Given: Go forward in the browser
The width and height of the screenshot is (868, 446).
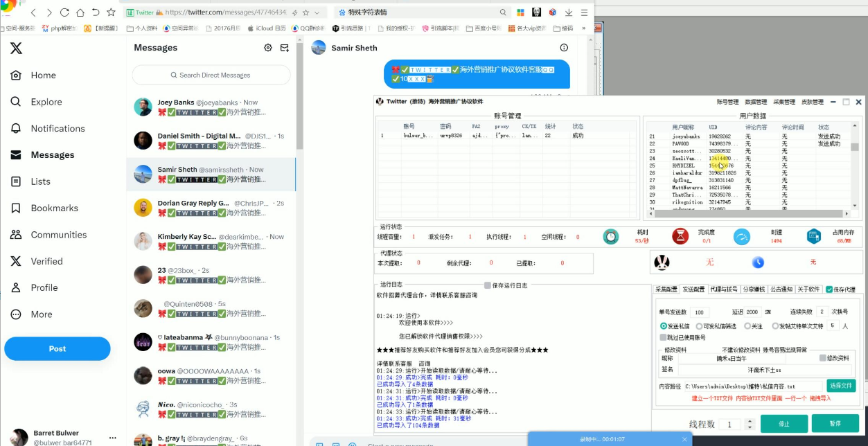Looking at the screenshot, I should (49, 12).
